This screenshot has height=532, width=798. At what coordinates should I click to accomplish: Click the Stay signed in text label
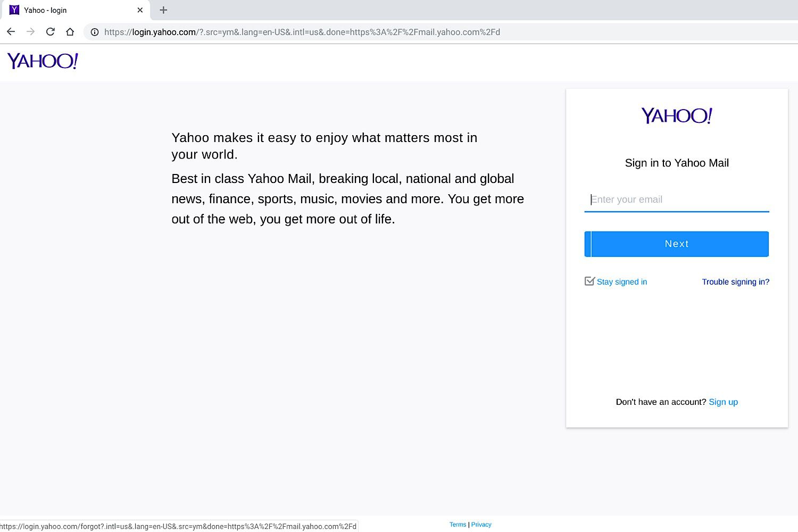pos(621,282)
